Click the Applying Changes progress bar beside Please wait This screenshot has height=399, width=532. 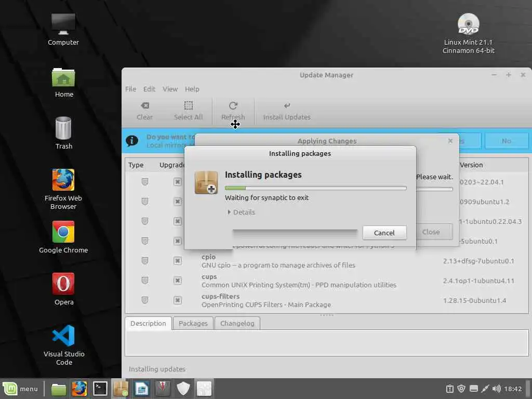(434, 189)
